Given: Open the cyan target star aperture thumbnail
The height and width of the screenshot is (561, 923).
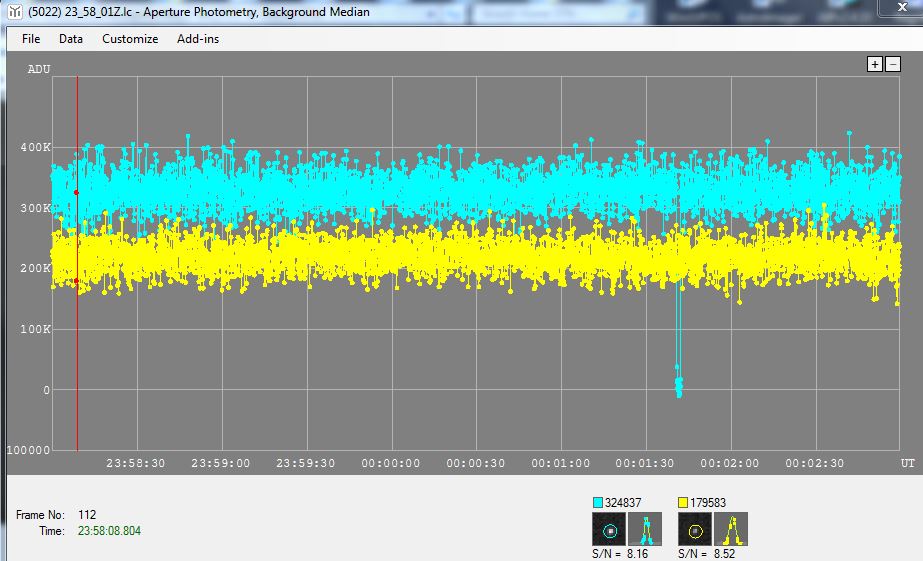Looking at the screenshot, I should coord(609,529).
